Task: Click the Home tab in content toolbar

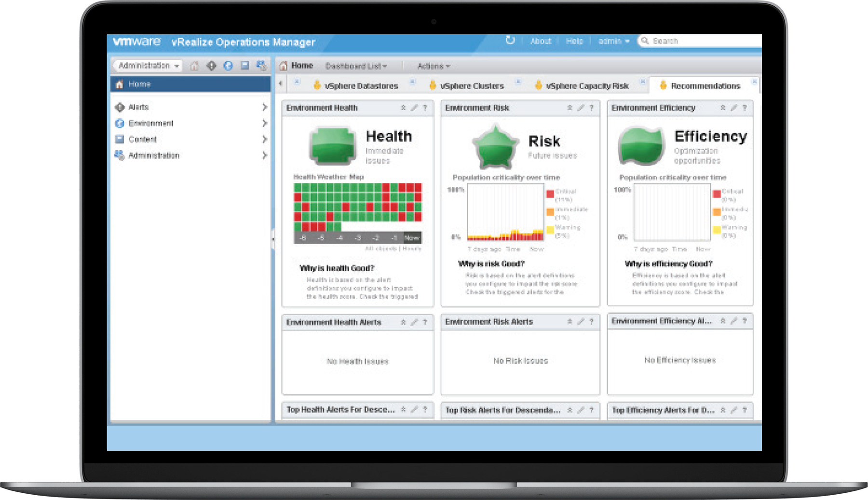Action: pos(297,66)
